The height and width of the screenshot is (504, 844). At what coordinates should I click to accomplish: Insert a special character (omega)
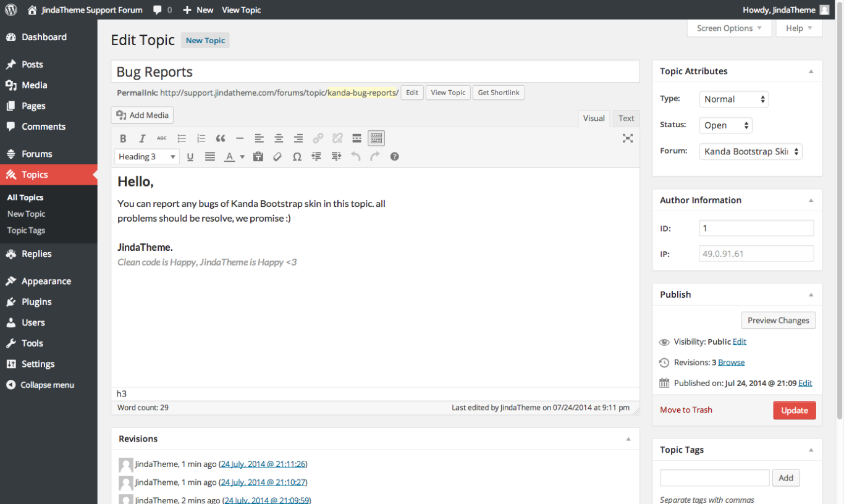[x=297, y=157]
